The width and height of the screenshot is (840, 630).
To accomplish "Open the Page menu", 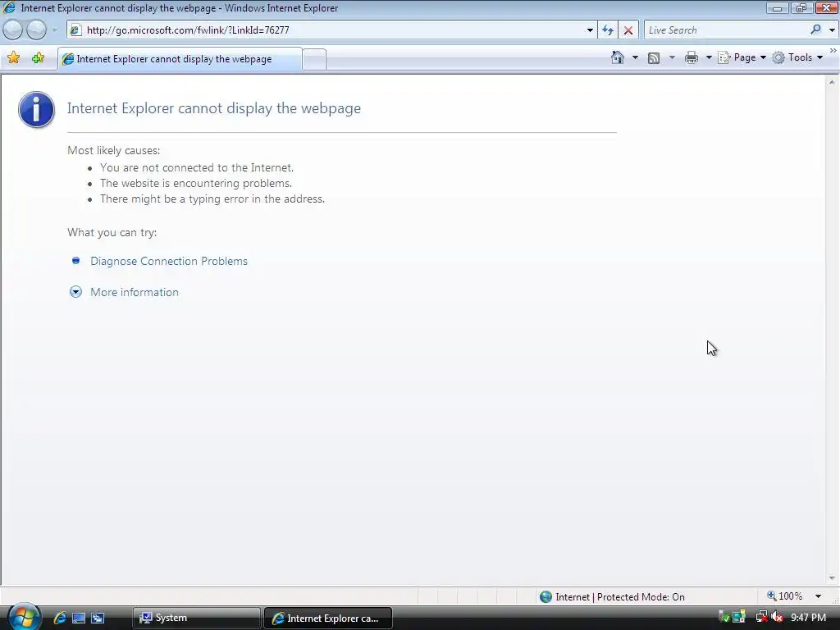I will point(742,57).
